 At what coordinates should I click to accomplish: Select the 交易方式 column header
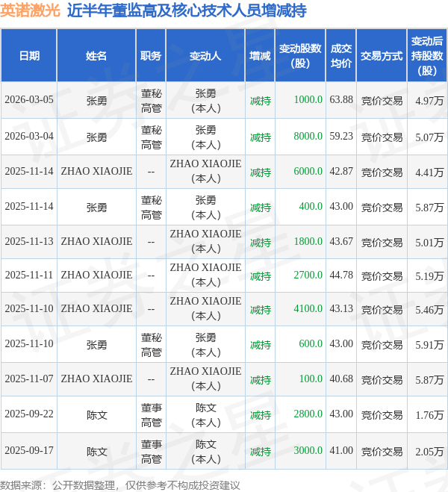(x=382, y=56)
